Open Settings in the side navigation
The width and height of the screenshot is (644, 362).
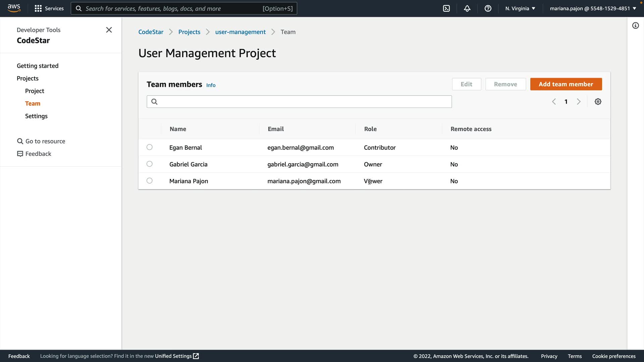36,116
